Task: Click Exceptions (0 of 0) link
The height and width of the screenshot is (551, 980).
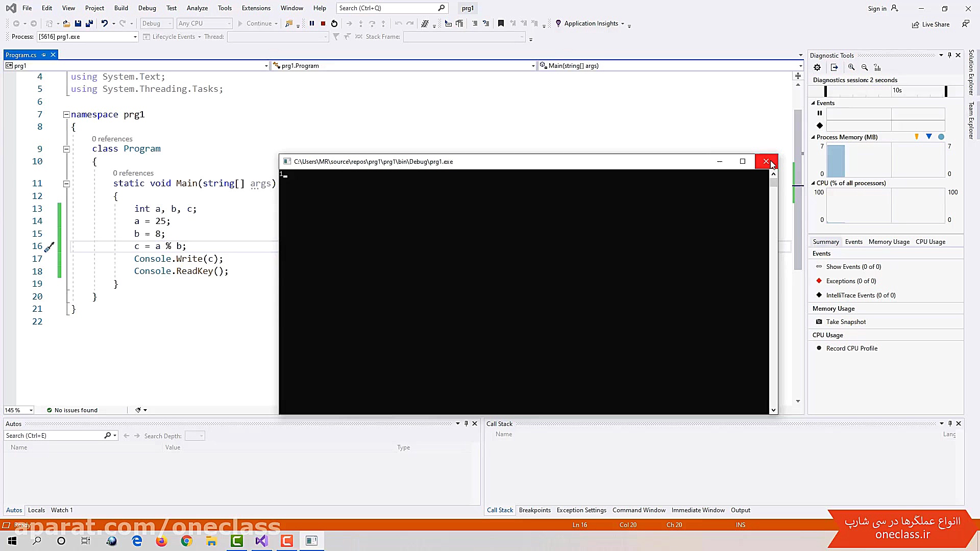Action: [851, 281]
